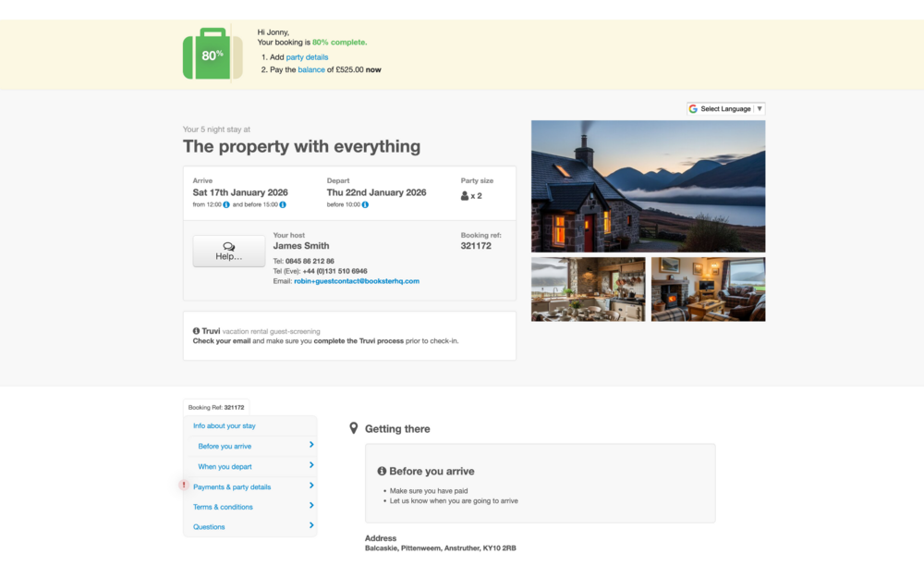Image resolution: width=924 pixels, height=578 pixels.
Task: Click the info icon after 'from 12:00'
Action: coord(226,204)
